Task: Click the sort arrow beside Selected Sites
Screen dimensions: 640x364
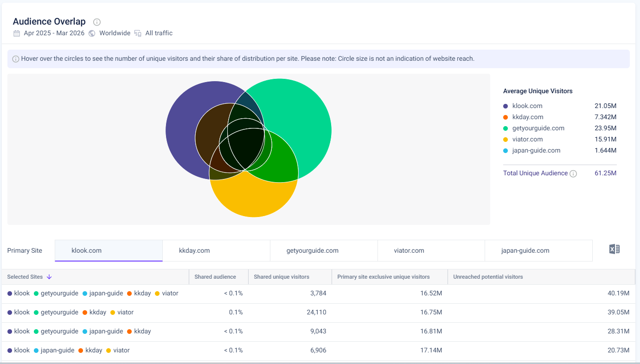Action: click(49, 277)
